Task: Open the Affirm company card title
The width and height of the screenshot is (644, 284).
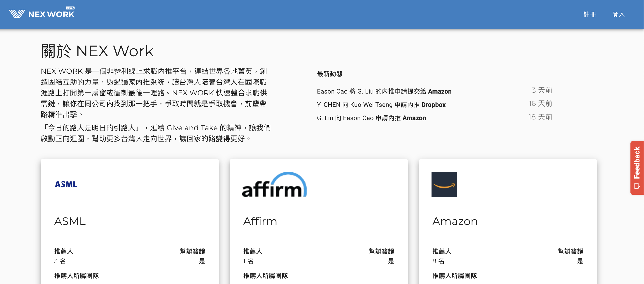Action: pos(260,221)
